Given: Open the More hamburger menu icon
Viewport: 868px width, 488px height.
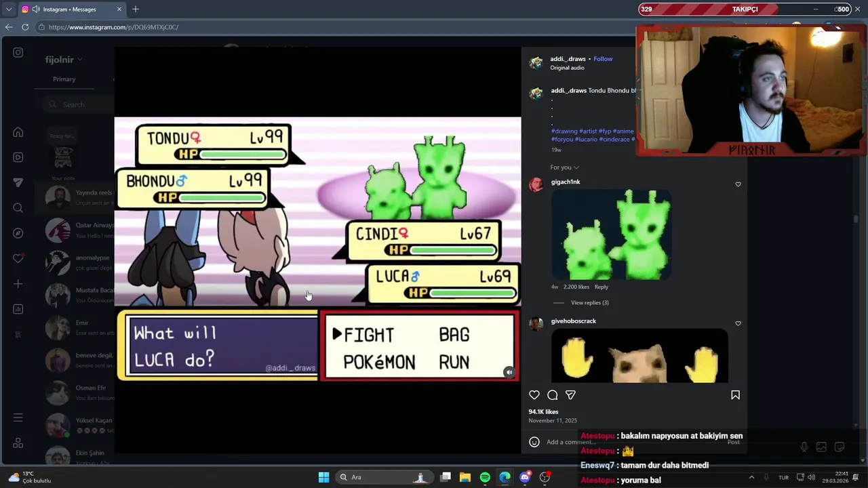Looking at the screenshot, I should [x=18, y=418].
